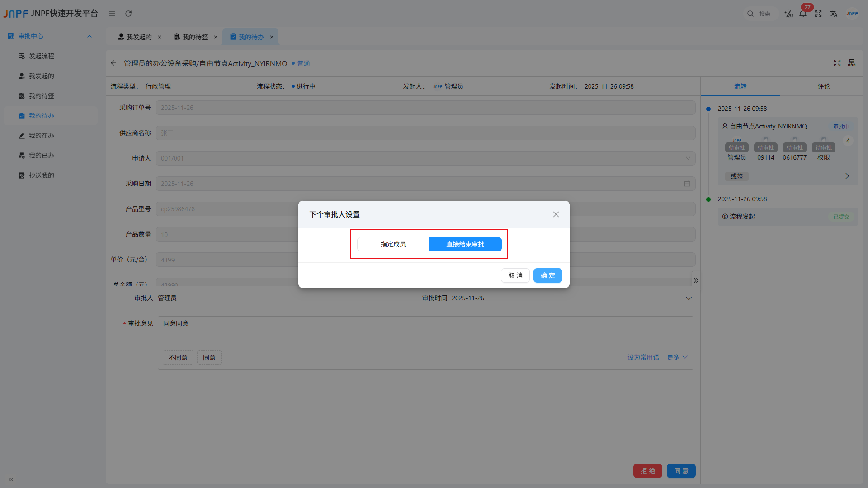The image size is (868, 488).
Task: Toggle the sidebar menu hamburger icon
Action: tap(112, 14)
